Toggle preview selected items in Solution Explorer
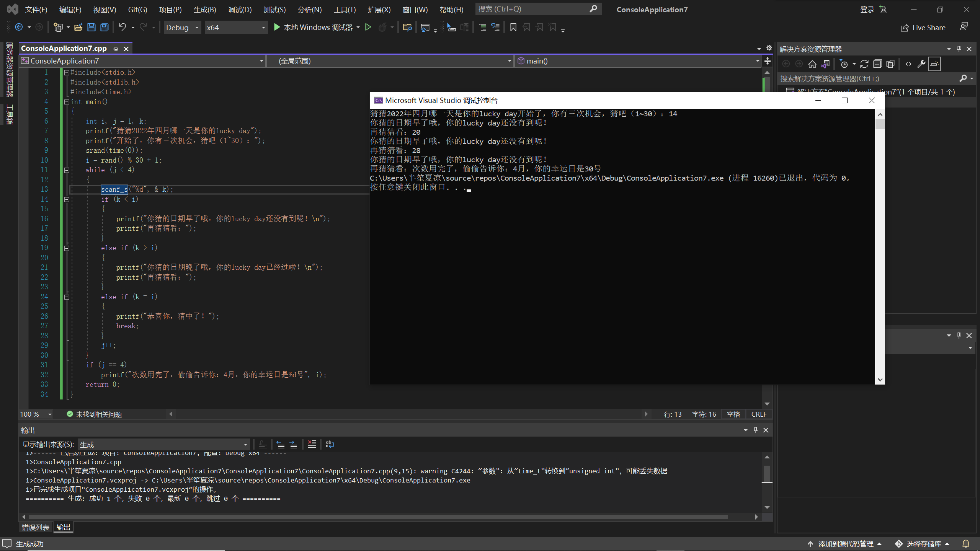The image size is (980, 551). pyautogui.click(x=934, y=64)
